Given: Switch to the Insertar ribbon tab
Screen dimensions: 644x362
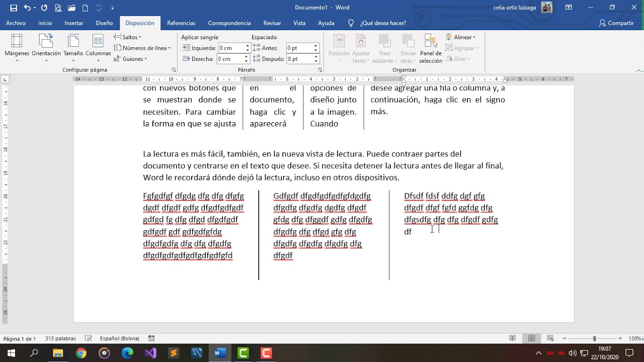Looking at the screenshot, I should (74, 23).
